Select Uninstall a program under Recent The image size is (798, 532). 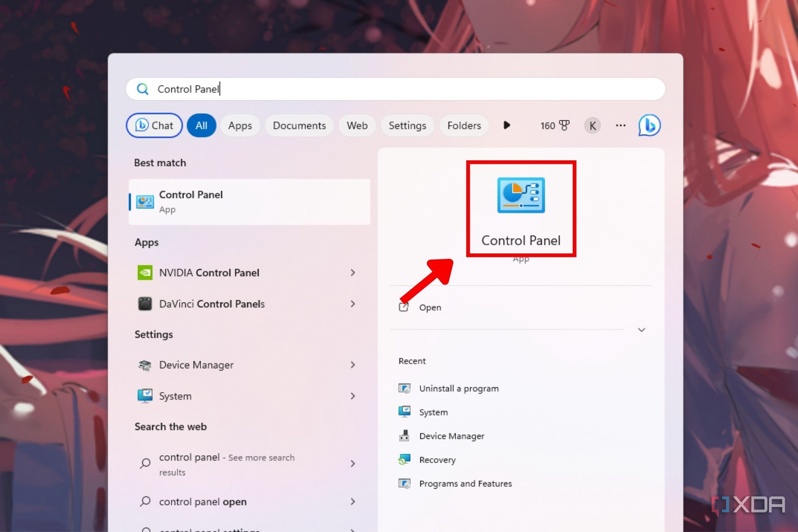coord(459,388)
